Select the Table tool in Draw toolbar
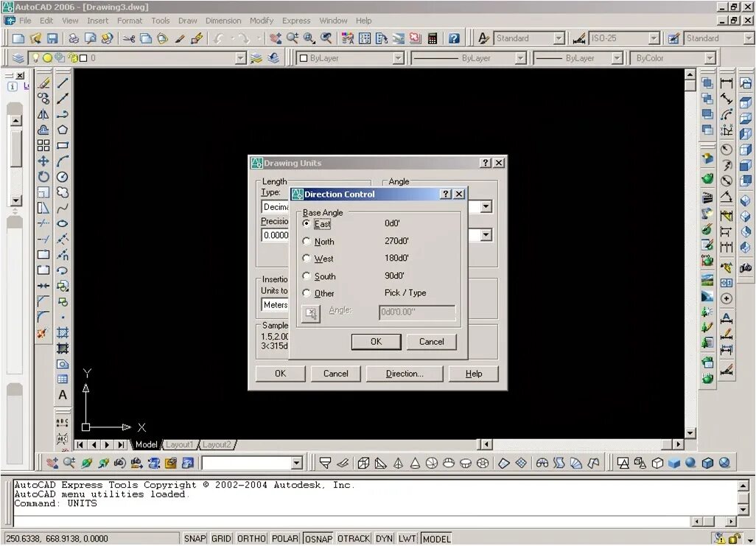This screenshot has height=546, width=756. pos(63,379)
